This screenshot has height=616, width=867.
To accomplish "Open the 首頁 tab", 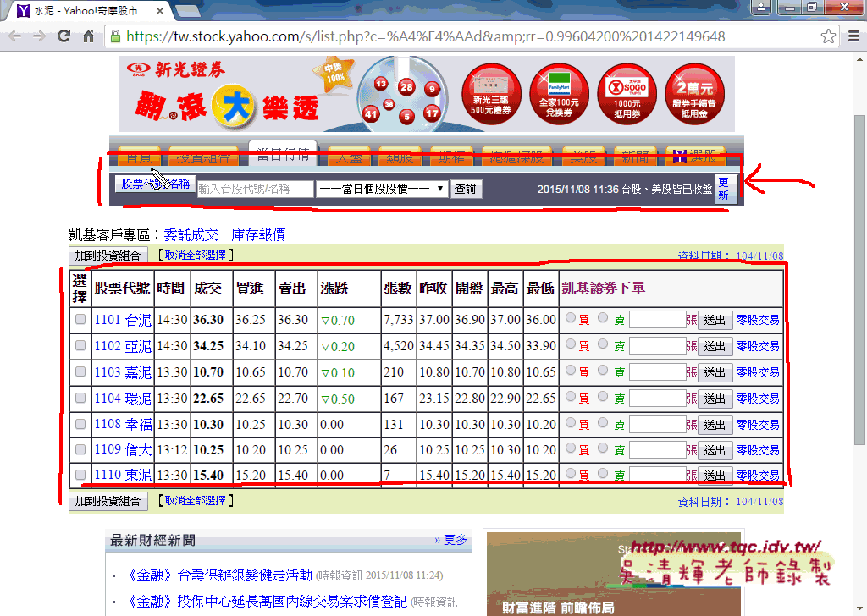I will click(140, 157).
